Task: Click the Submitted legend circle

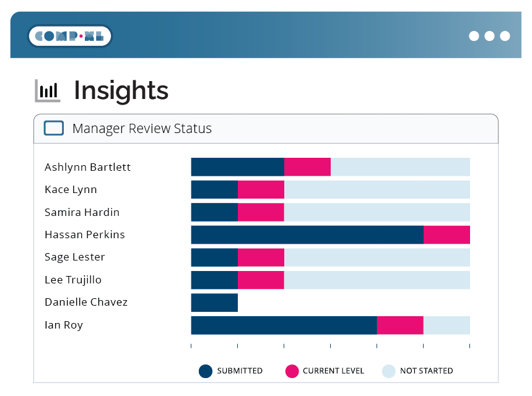Action: [x=206, y=371]
